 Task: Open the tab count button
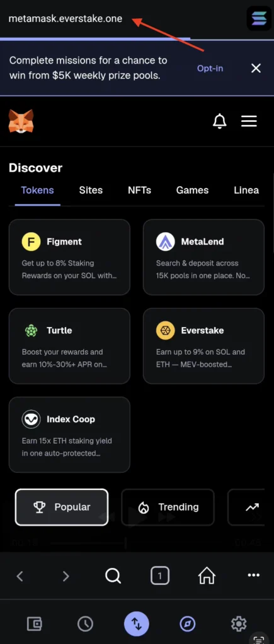(159, 576)
